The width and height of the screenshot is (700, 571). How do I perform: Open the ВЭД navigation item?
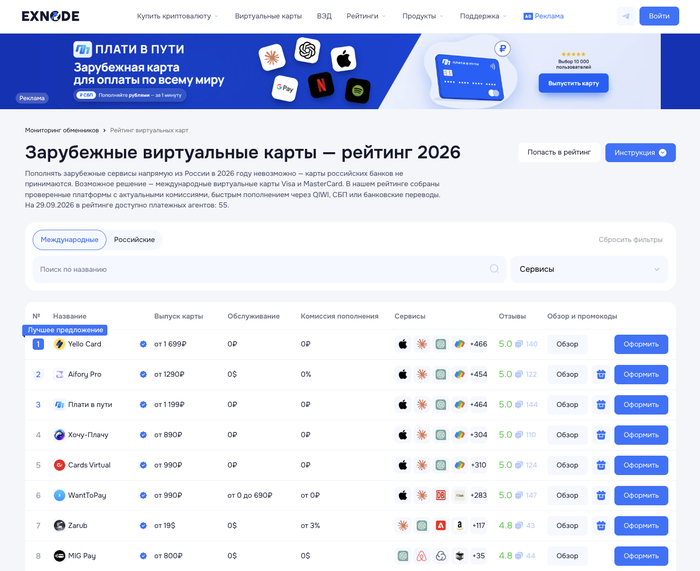click(x=324, y=16)
